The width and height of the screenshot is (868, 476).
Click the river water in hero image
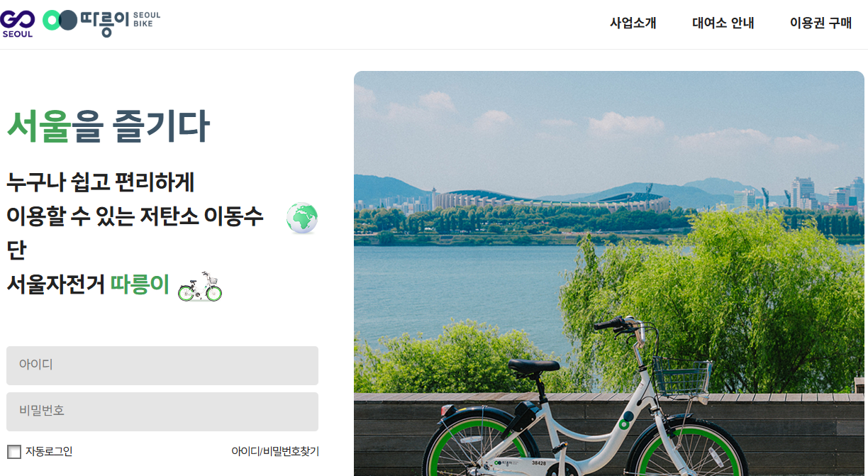468,284
